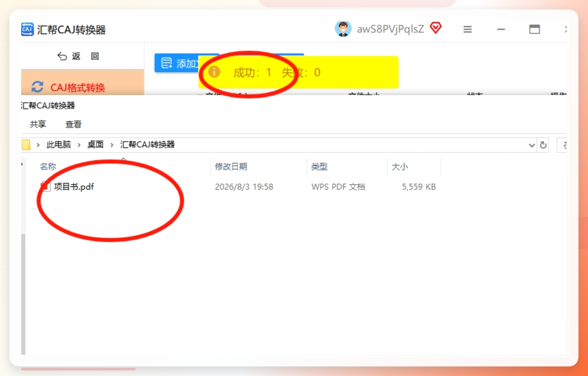Click the CAJ格式转换 refresh icon
Image resolution: width=588 pixels, height=376 pixels.
(x=37, y=87)
